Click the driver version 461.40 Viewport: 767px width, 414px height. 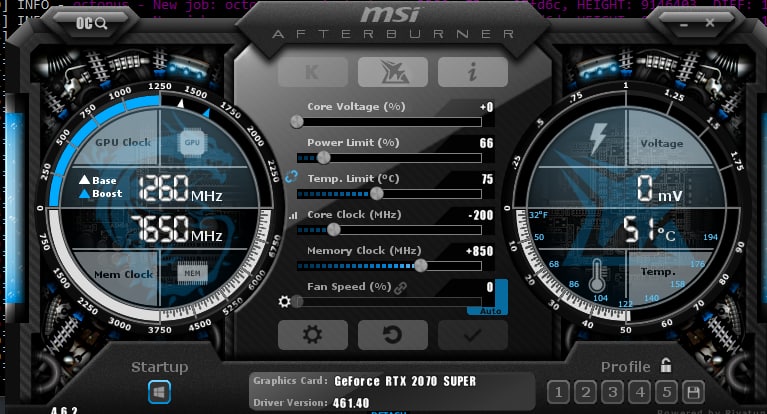[351, 403]
